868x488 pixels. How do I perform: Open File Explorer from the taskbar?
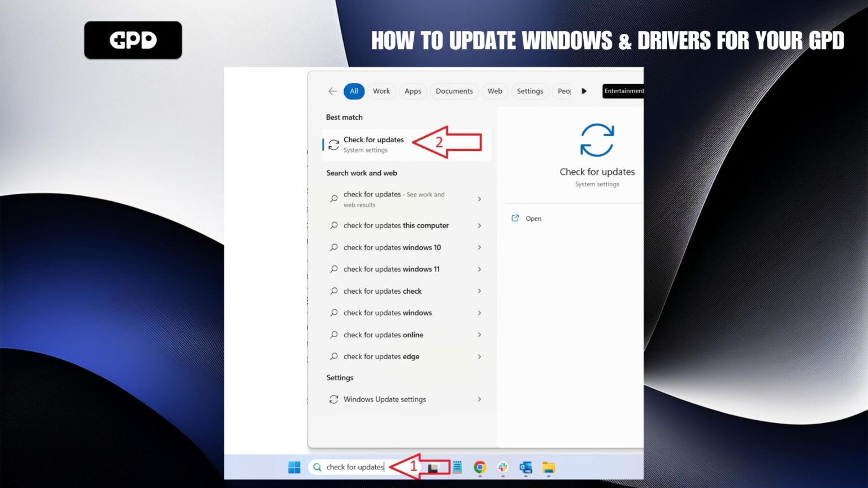coord(548,468)
